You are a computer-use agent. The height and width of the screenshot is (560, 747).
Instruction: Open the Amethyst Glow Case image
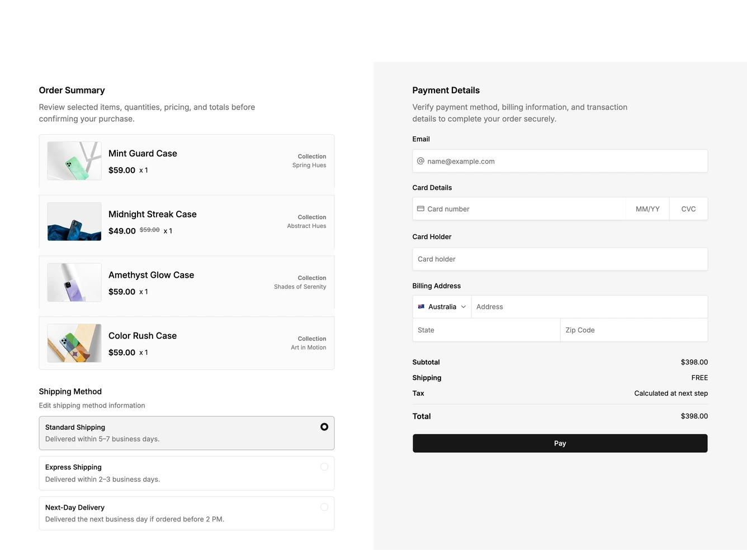(74, 282)
